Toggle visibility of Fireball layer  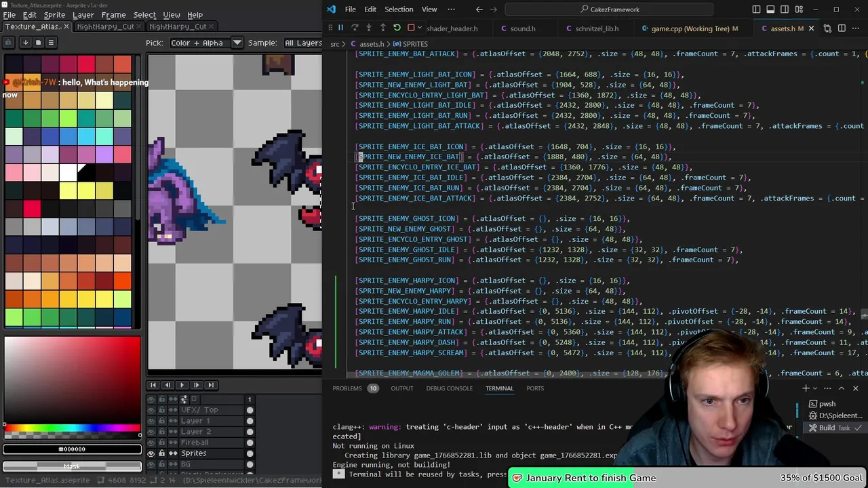click(151, 443)
